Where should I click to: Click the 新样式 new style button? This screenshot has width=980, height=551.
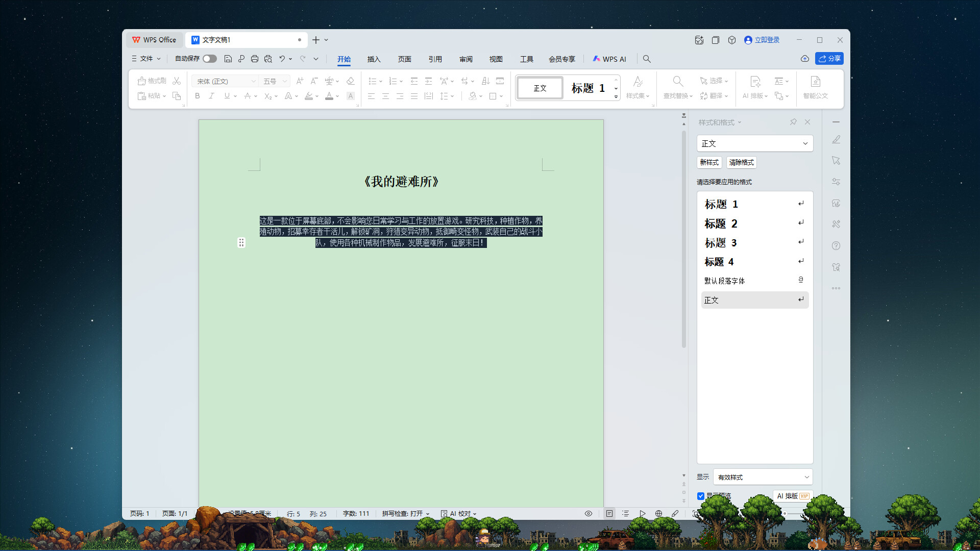click(709, 162)
